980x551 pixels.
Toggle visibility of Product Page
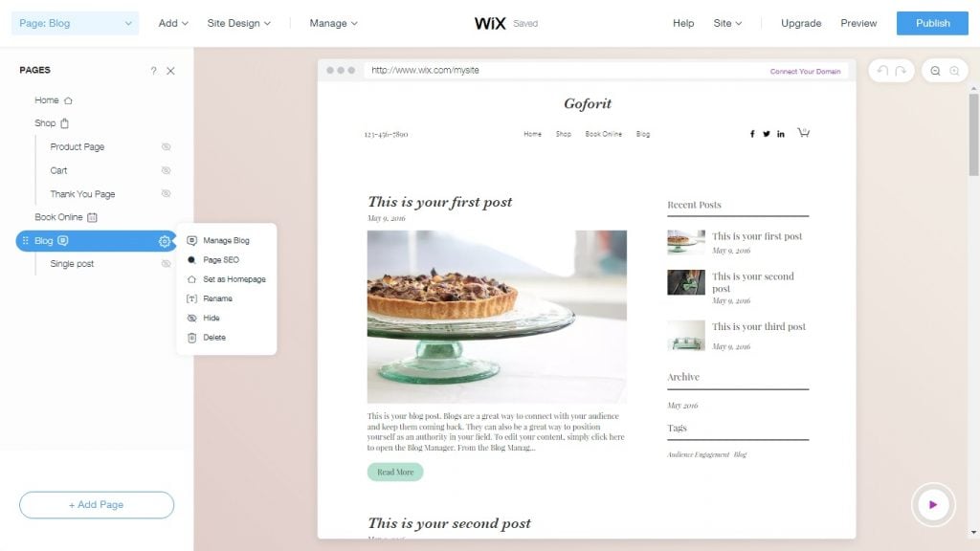click(x=166, y=146)
